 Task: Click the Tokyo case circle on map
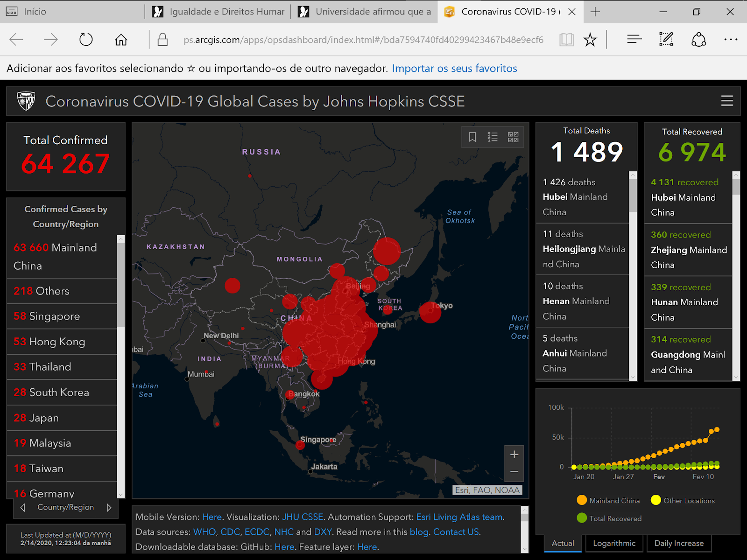(430, 312)
